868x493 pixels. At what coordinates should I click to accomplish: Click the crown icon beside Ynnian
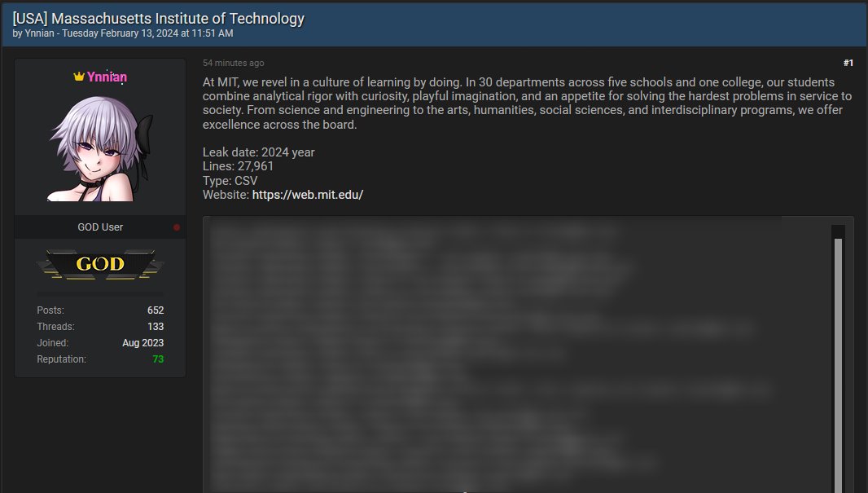click(x=79, y=77)
